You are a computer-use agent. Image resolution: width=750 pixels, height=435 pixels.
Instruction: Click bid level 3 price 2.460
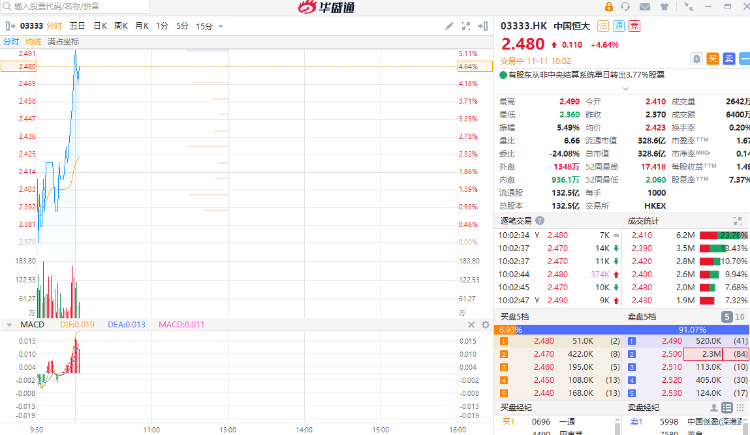(x=544, y=367)
